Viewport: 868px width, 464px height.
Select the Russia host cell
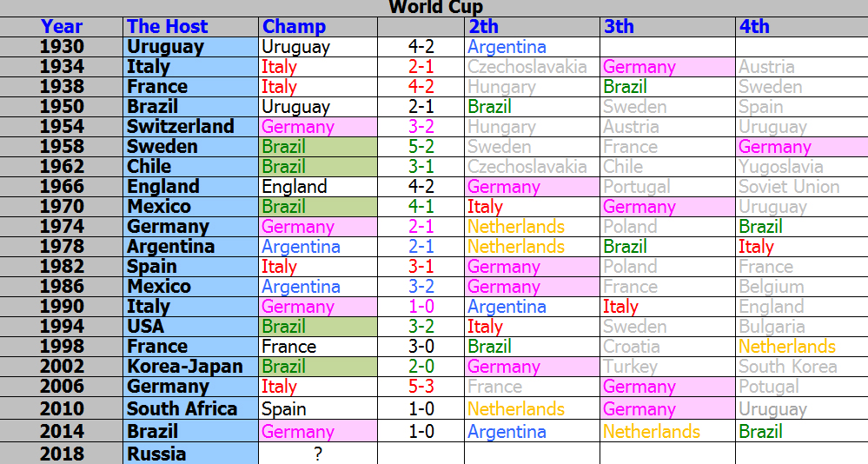click(x=190, y=454)
